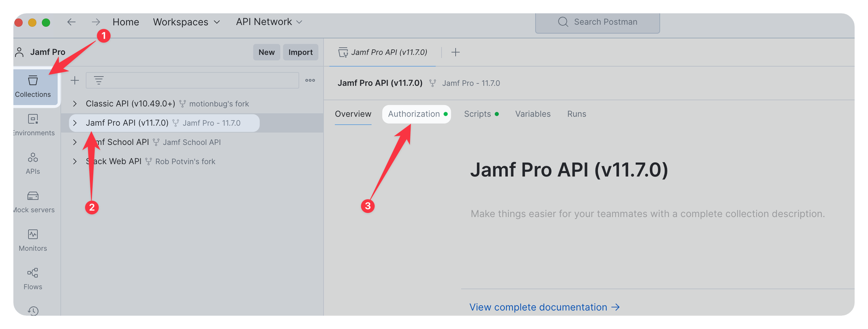Viewport: 868px width, 329px height.
Task: Click the Jamf Pro workspace user icon
Action: (20, 52)
